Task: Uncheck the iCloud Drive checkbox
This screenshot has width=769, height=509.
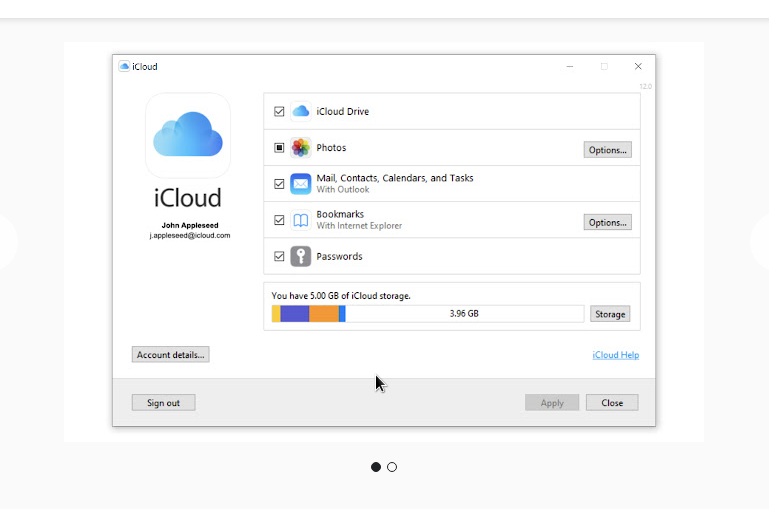Action: point(279,111)
